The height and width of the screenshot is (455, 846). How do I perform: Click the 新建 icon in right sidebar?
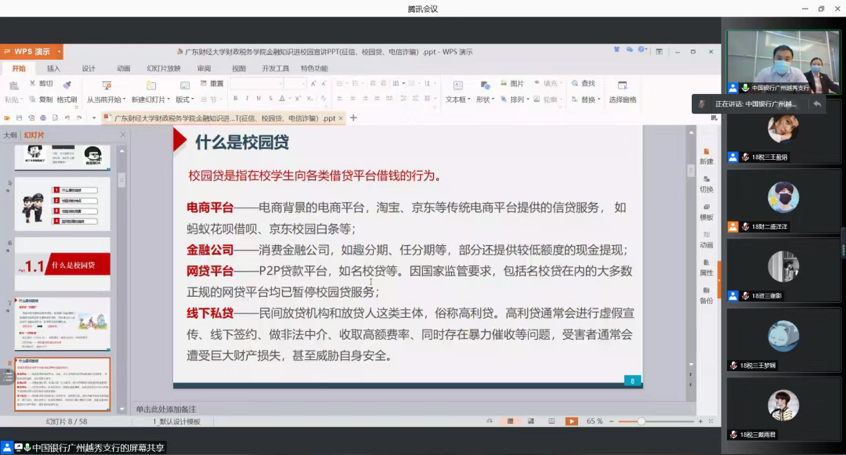coord(706,155)
